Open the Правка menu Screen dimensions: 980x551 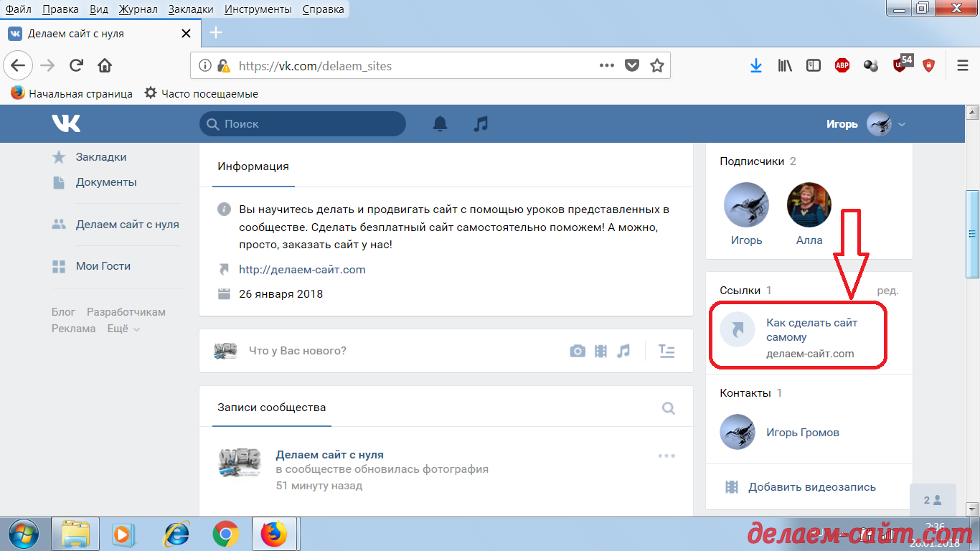click(61, 9)
